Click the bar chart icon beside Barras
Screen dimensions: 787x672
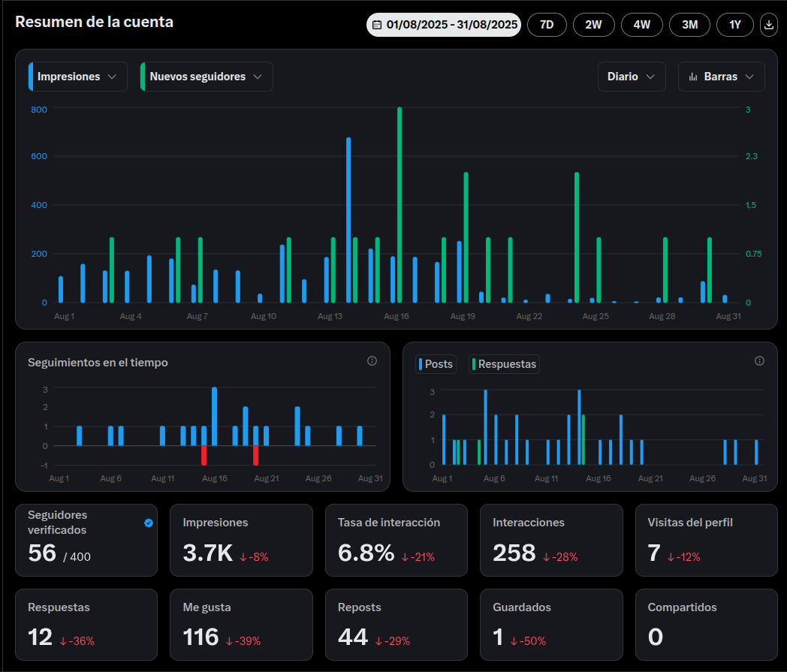point(693,77)
